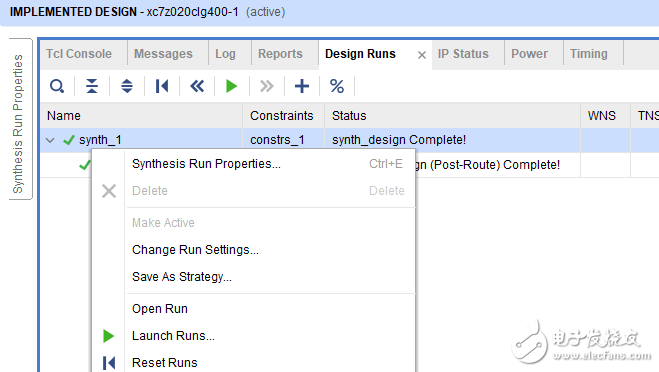Click the green Launch Runs toolbar arrow
Screen dimensions: 659x372
point(231,86)
